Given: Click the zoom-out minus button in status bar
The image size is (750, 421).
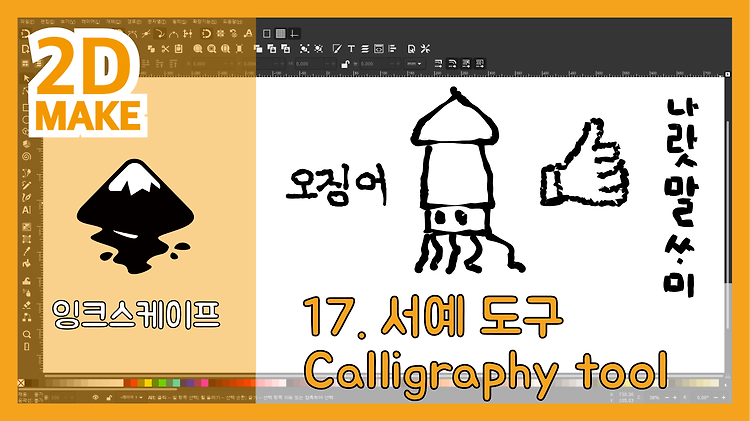Looking at the screenshot, I should pyautogui.click(x=667, y=398).
